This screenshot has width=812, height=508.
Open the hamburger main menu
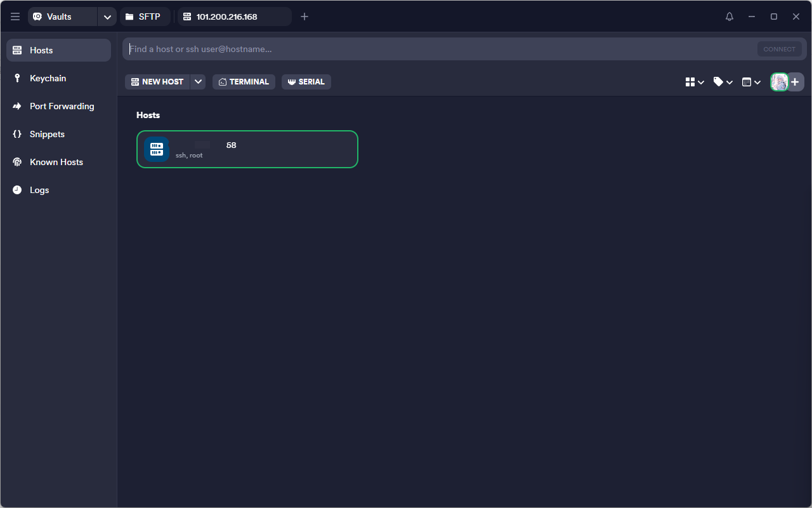(15, 17)
